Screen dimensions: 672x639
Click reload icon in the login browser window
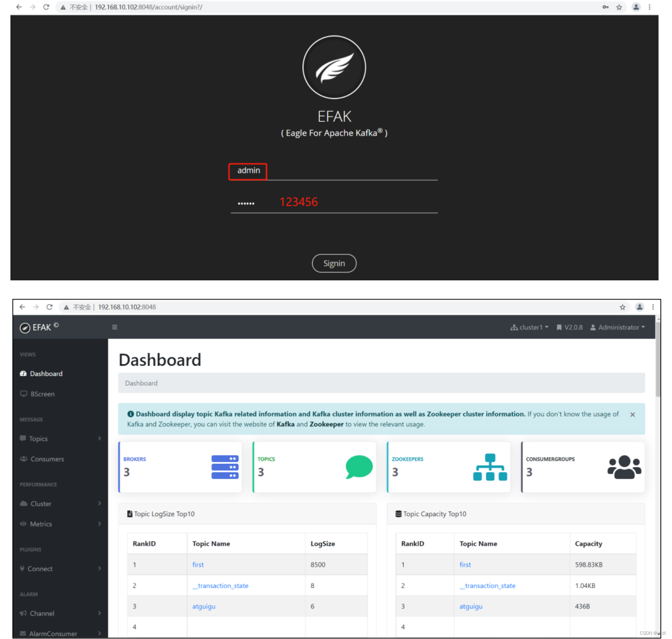point(46,7)
